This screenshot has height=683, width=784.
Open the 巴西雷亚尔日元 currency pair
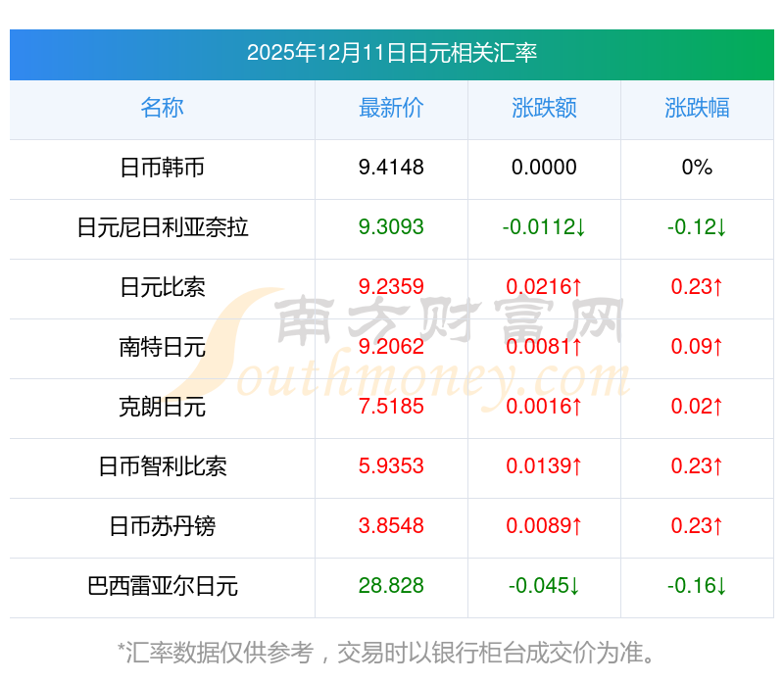[x=162, y=586]
